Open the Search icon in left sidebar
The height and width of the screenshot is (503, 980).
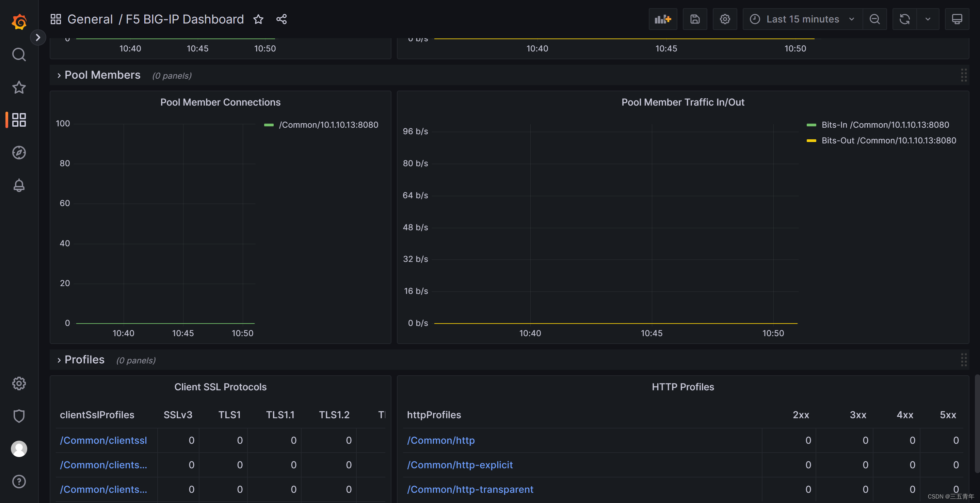coord(19,54)
